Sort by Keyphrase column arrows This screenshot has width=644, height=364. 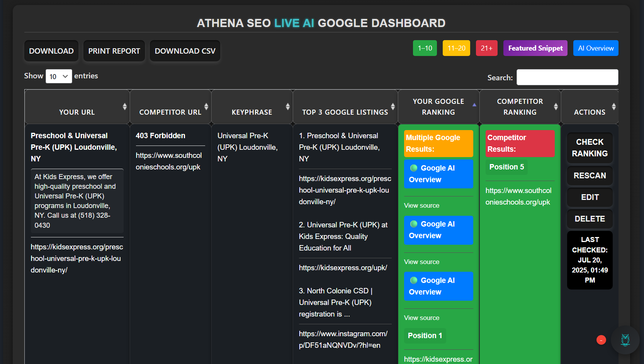pyautogui.click(x=288, y=107)
